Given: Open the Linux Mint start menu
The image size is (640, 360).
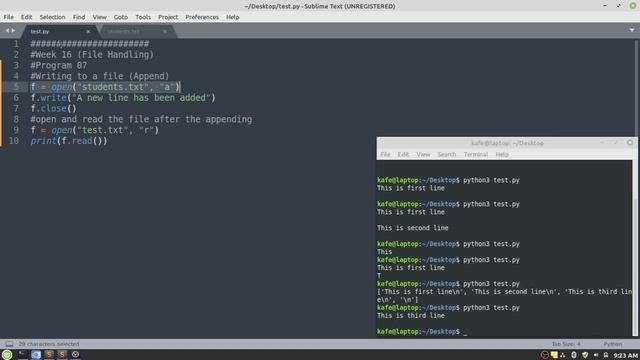Looking at the screenshot, I should point(7,355).
